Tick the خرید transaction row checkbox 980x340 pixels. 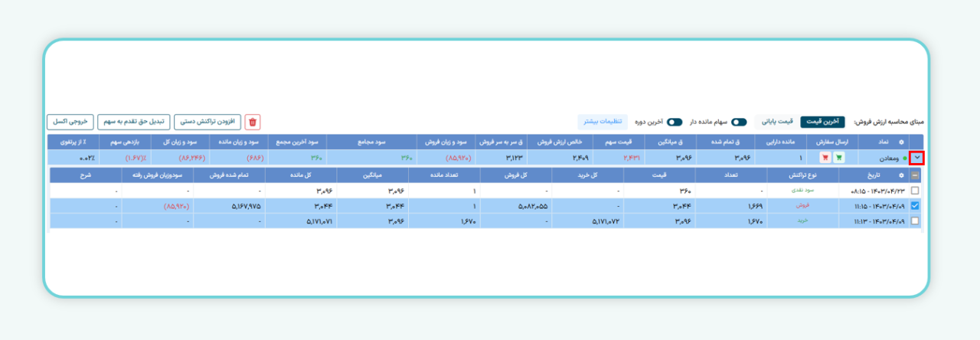tap(915, 221)
